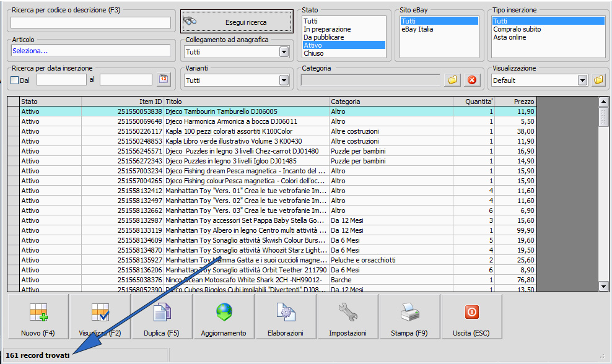Click the Articolo Seleziona field
612x364 pixels.
[90, 51]
